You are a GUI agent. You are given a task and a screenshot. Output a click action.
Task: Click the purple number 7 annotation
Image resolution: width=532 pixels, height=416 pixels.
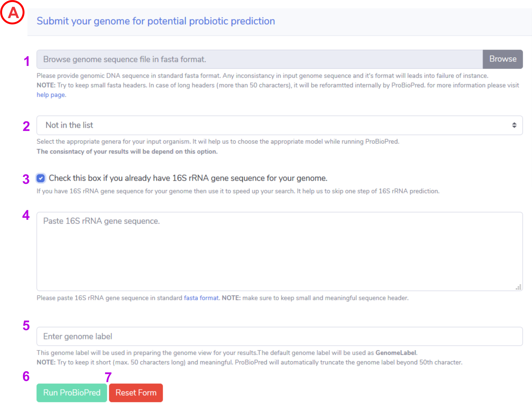click(x=108, y=377)
